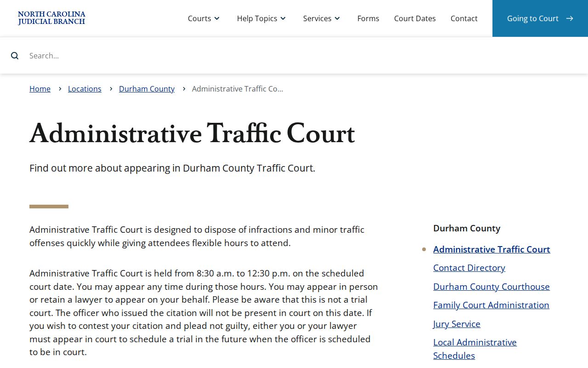Viewport: 588px width, 368px height.
Task: Click the Going to Court button
Action: 540,18
